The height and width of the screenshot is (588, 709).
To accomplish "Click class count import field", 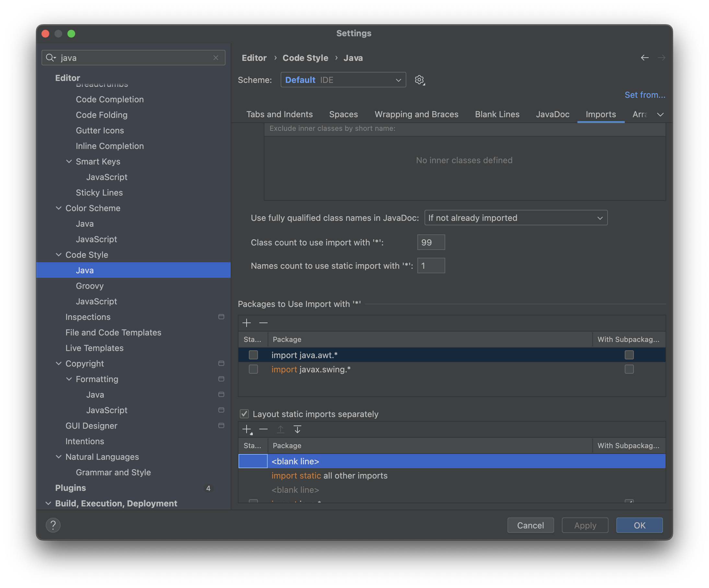I will tap(431, 242).
